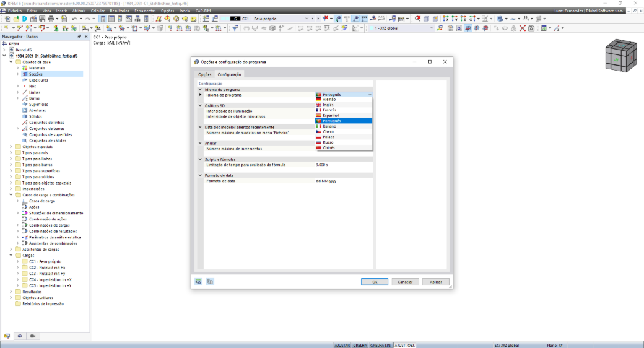The height and width of the screenshot is (348, 644).
Task: Save the model with the diskette toolbar icon
Action: 42,19
